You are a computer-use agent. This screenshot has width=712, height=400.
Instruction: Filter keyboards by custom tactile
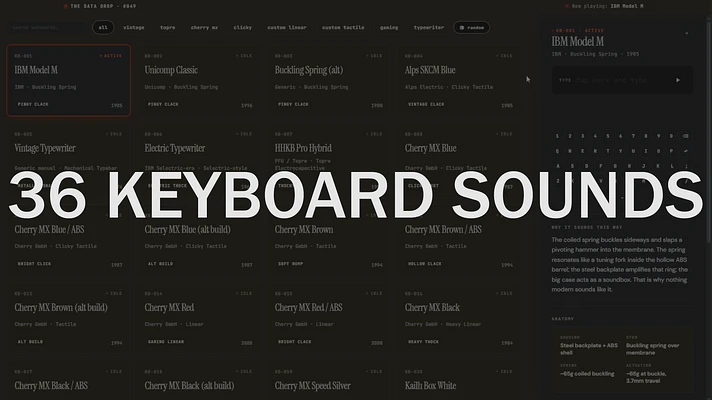click(x=343, y=28)
